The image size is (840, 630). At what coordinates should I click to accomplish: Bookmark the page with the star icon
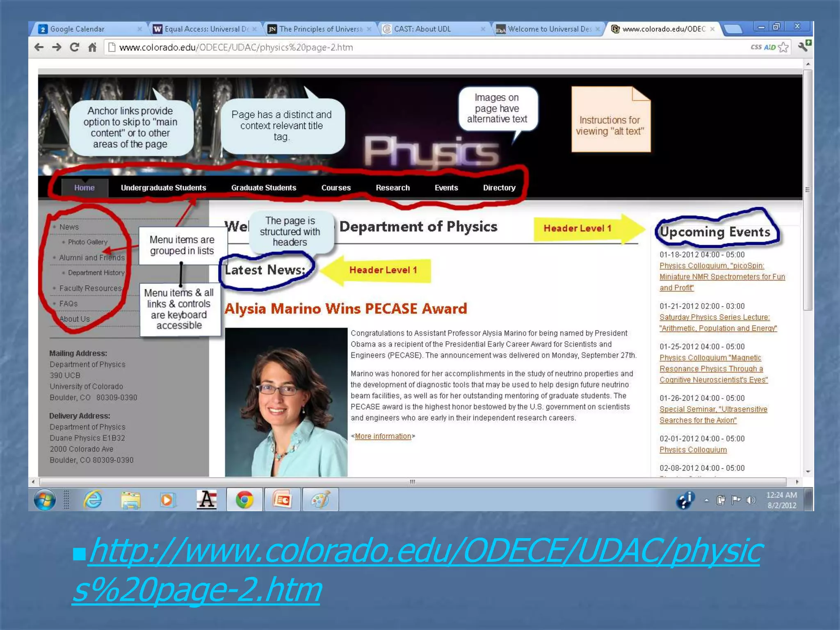783,47
